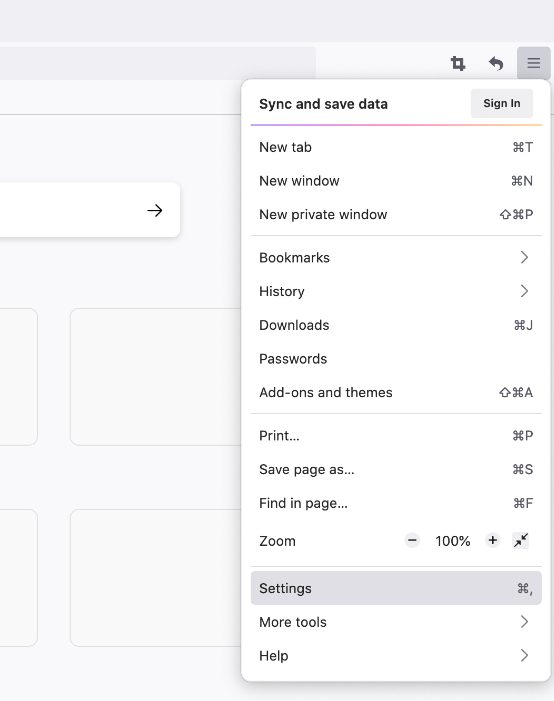Click the Sign In button
Image resolution: width=554 pixels, height=701 pixels.
502,103
